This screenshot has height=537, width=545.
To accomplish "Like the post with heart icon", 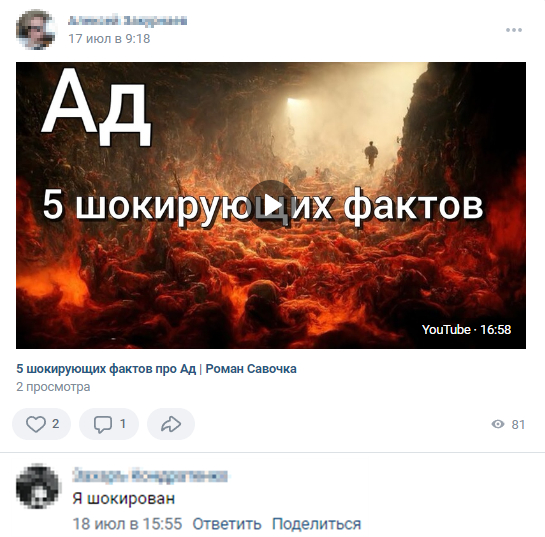I will click(x=41, y=424).
